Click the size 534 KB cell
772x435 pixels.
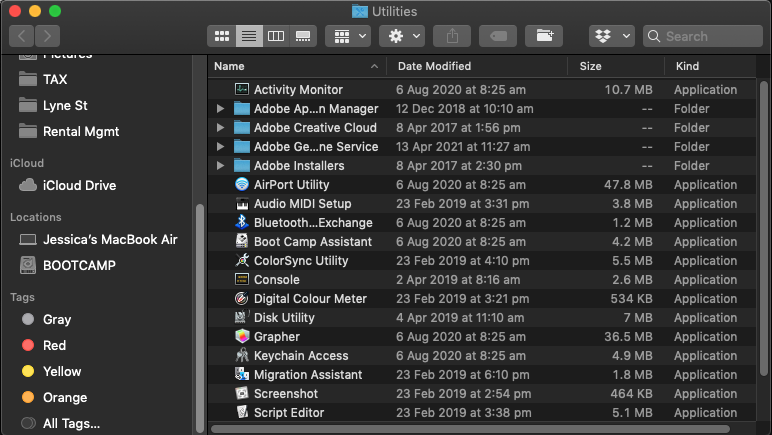(x=632, y=299)
